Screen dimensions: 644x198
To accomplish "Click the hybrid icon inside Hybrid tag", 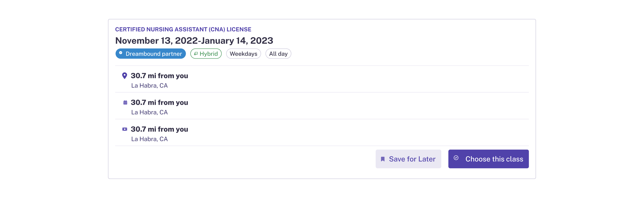I will click(196, 54).
